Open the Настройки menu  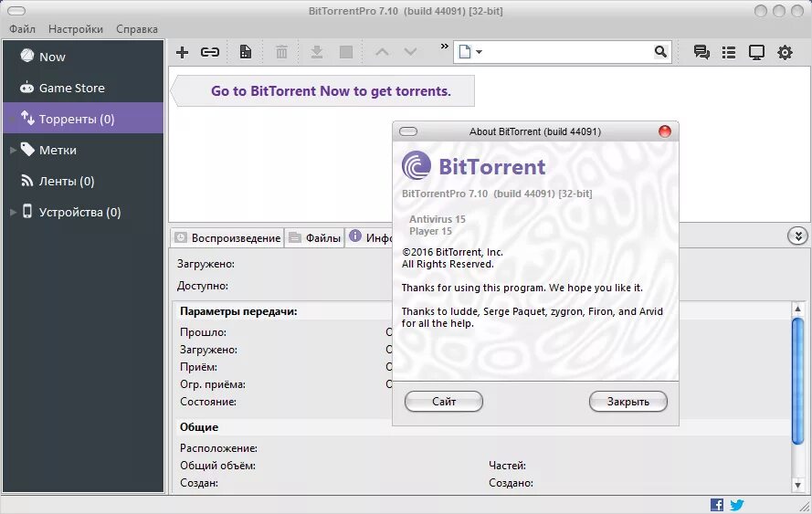76,29
